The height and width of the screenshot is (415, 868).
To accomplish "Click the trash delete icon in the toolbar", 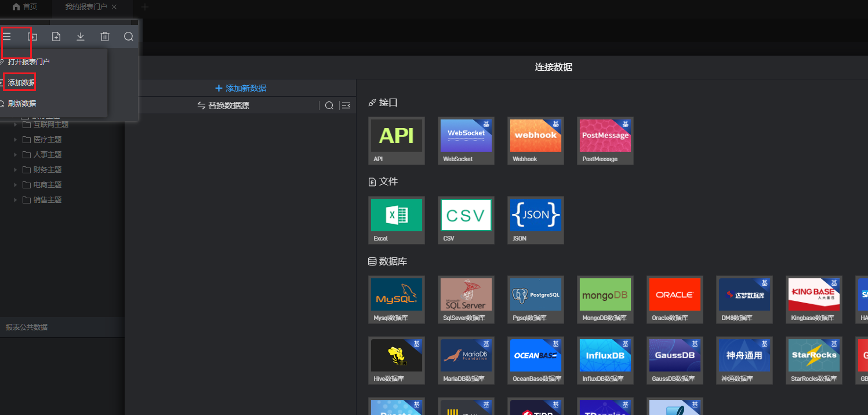I will click(x=105, y=37).
